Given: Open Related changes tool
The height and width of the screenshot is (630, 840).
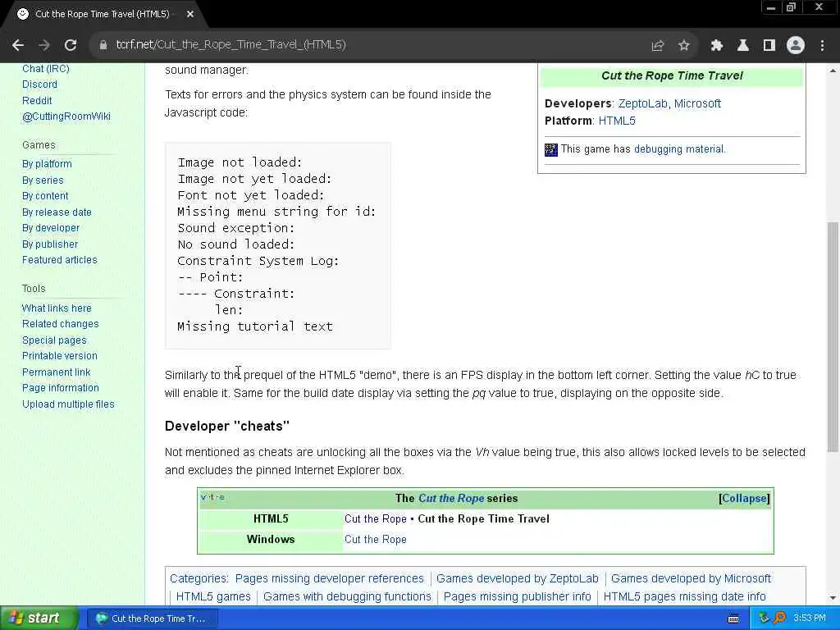Looking at the screenshot, I should click(61, 324).
